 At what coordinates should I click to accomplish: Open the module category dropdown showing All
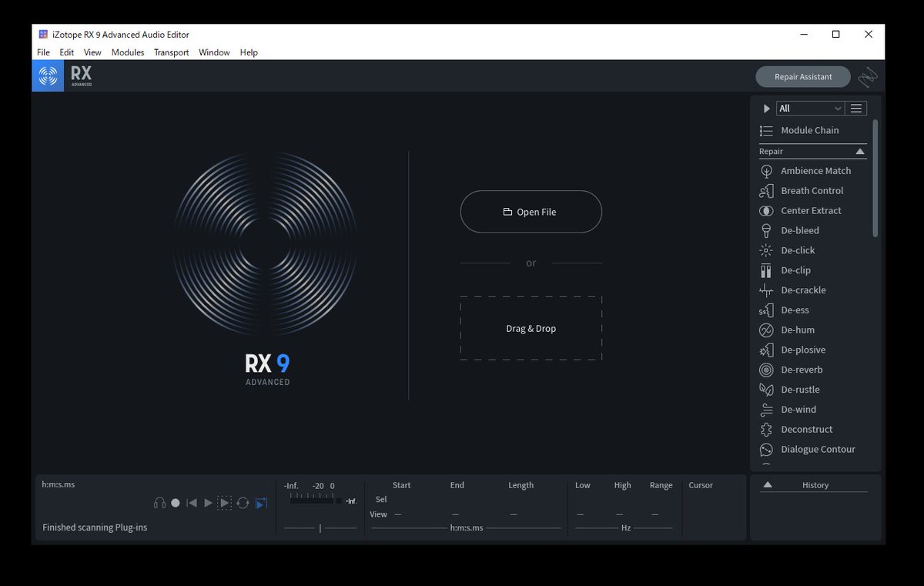810,108
